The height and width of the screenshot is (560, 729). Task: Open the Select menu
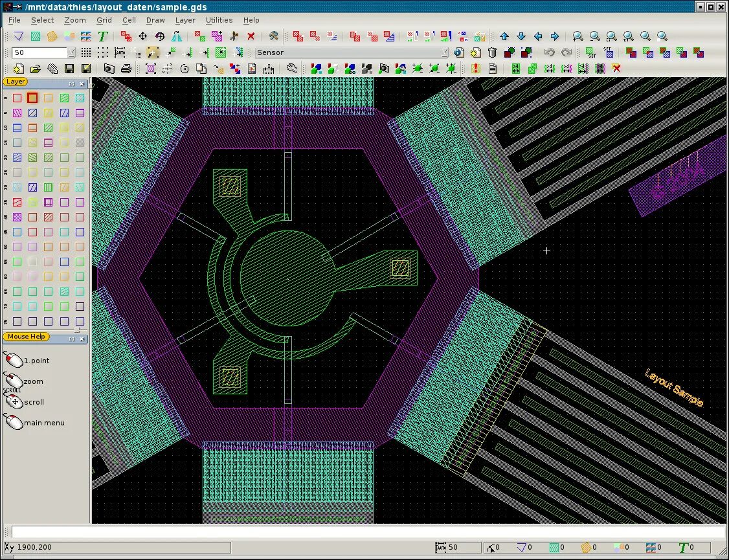coord(42,20)
